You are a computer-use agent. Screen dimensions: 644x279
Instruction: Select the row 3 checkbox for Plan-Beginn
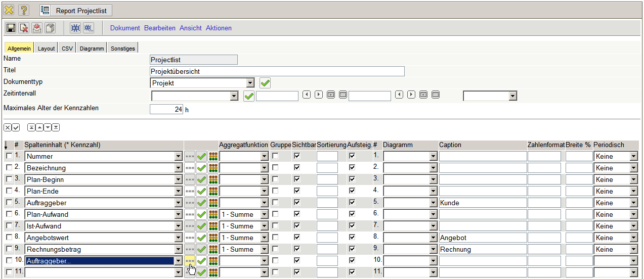[x=9, y=180]
